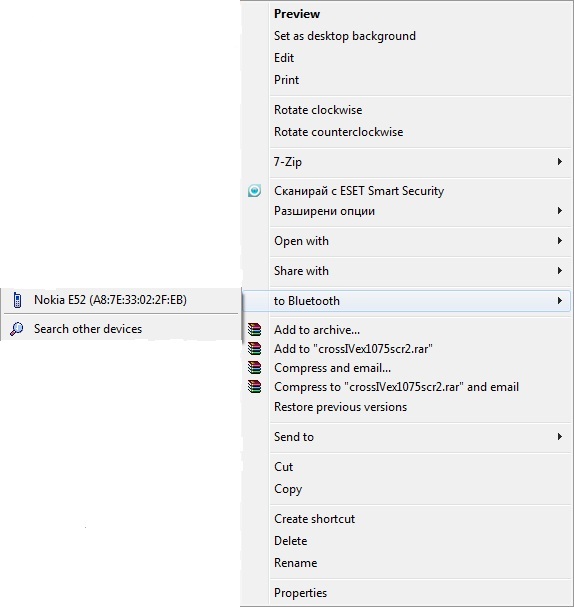Click the WinRAR icon next to Add to crossIVex1075scr2.rar
This screenshot has height=607, width=574.
pos(254,349)
